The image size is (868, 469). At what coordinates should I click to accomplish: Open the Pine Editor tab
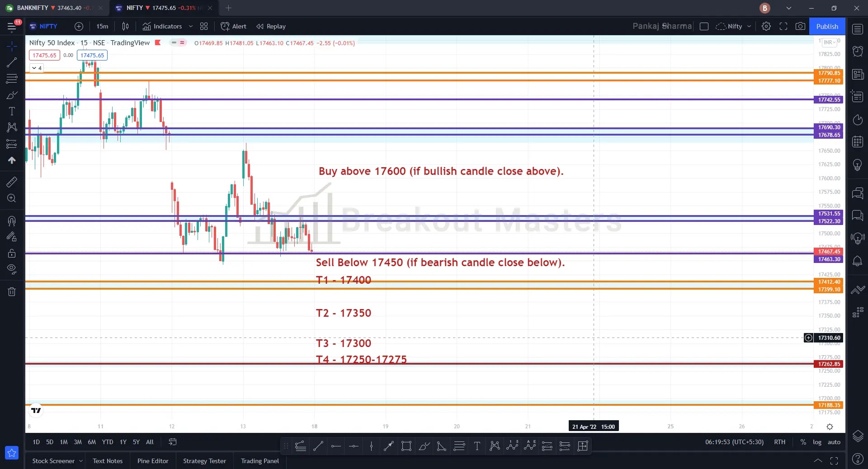[153, 461]
